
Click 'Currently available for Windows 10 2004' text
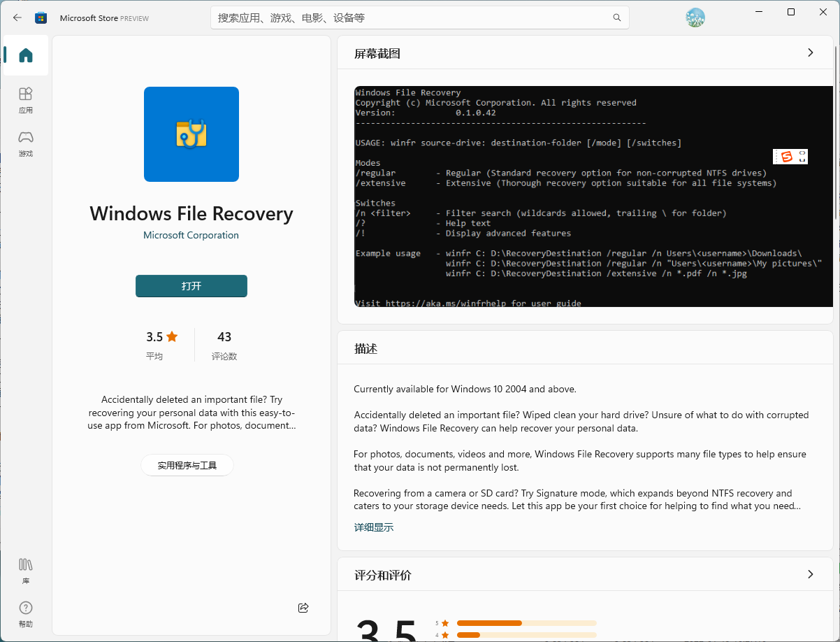click(x=465, y=389)
